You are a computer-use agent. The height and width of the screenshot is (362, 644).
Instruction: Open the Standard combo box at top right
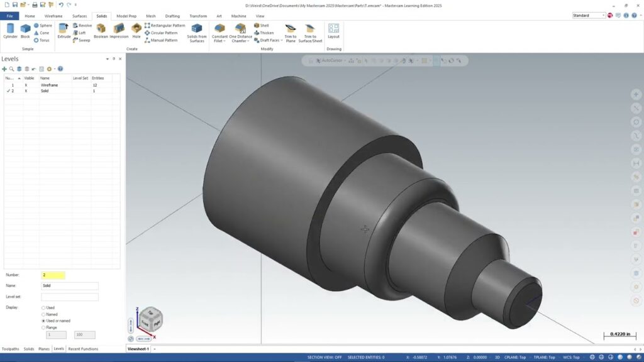[x=589, y=15]
